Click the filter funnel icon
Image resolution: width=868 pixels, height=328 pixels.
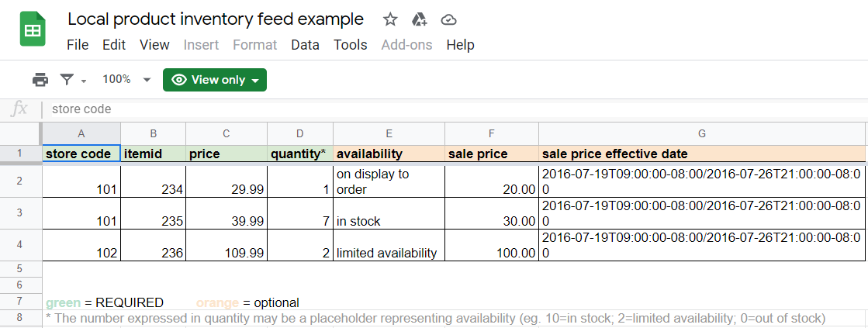[67, 80]
